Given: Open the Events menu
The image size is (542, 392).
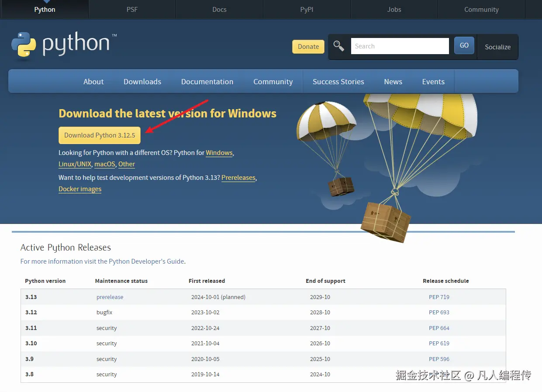Looking at the screenshot, I should pyautogui.click(x=433, y=82).
